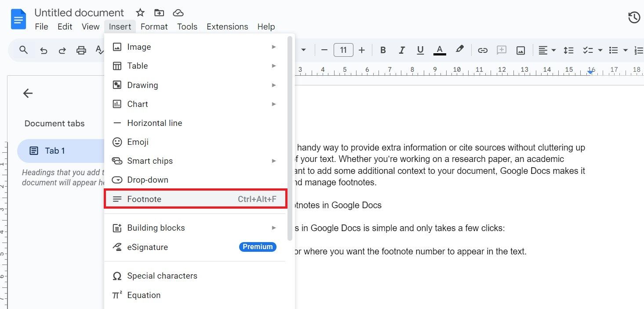The image size is (644, 309).
Task: Open the text color picker
Action: coord(439,50)
